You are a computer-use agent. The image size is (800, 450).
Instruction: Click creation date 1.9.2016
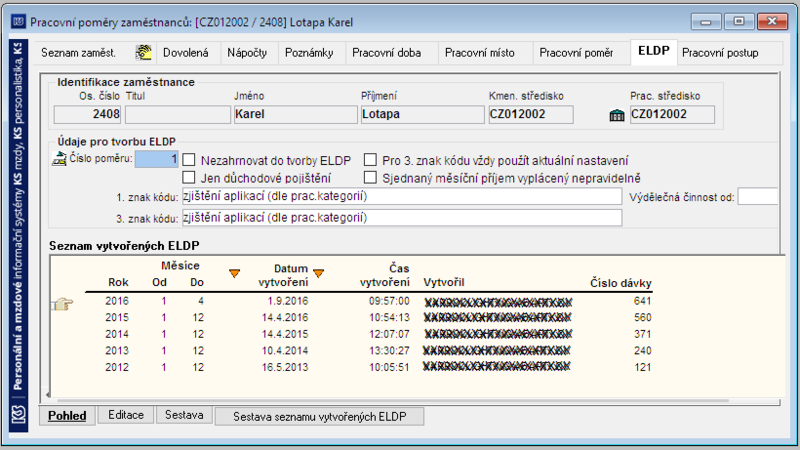(x=288, y=301)
